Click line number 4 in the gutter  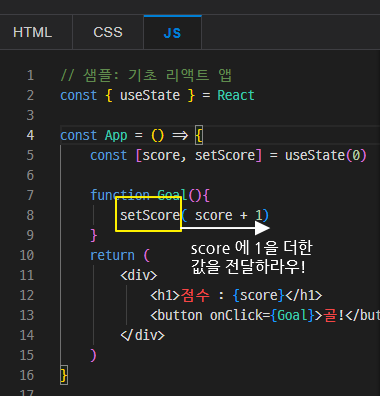pyautogui.click(x=30, y=135)
